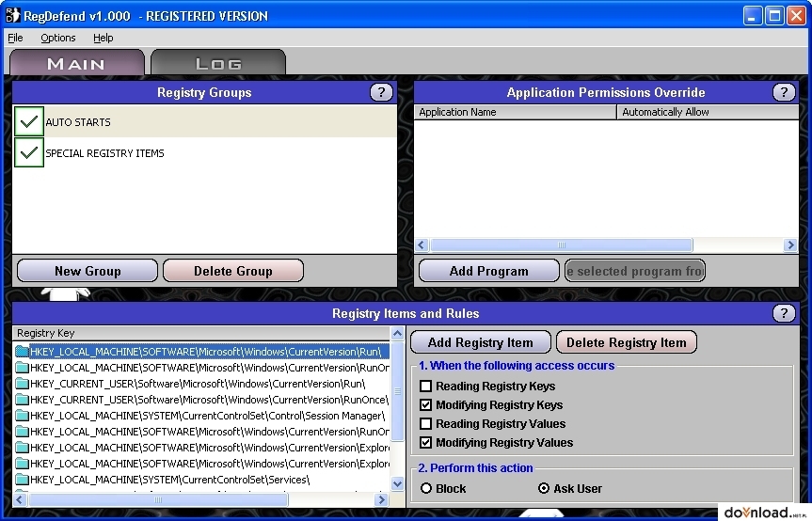Select the Ask User radio button
812x521 pixels.
click(544, 488)
